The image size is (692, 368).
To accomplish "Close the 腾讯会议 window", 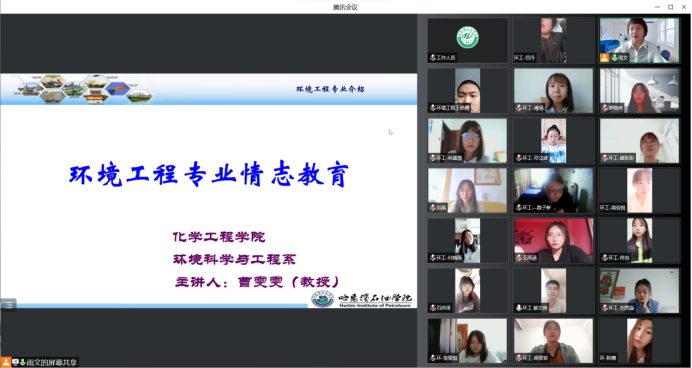I will (x=683, y=7).
